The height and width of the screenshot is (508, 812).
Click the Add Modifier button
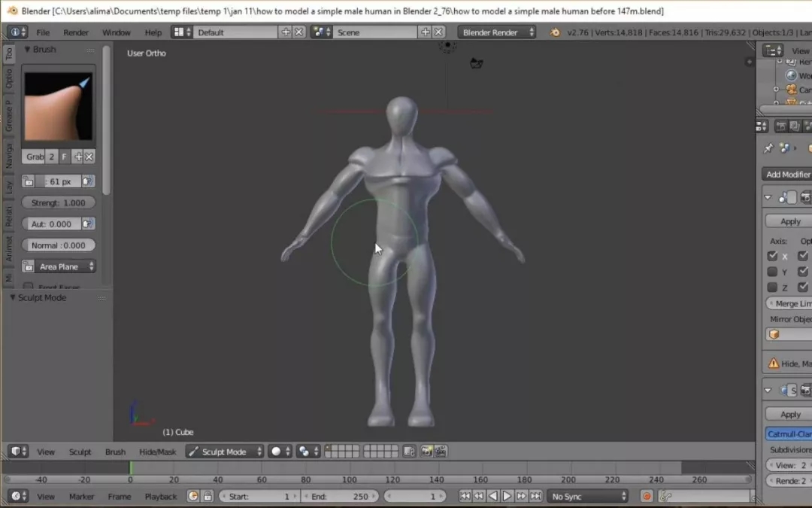[789, 174]
